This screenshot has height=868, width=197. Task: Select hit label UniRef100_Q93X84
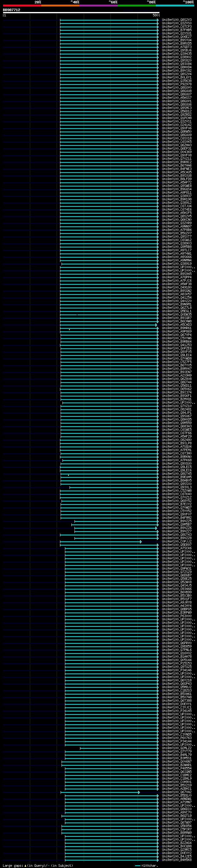tap(177, 64)
